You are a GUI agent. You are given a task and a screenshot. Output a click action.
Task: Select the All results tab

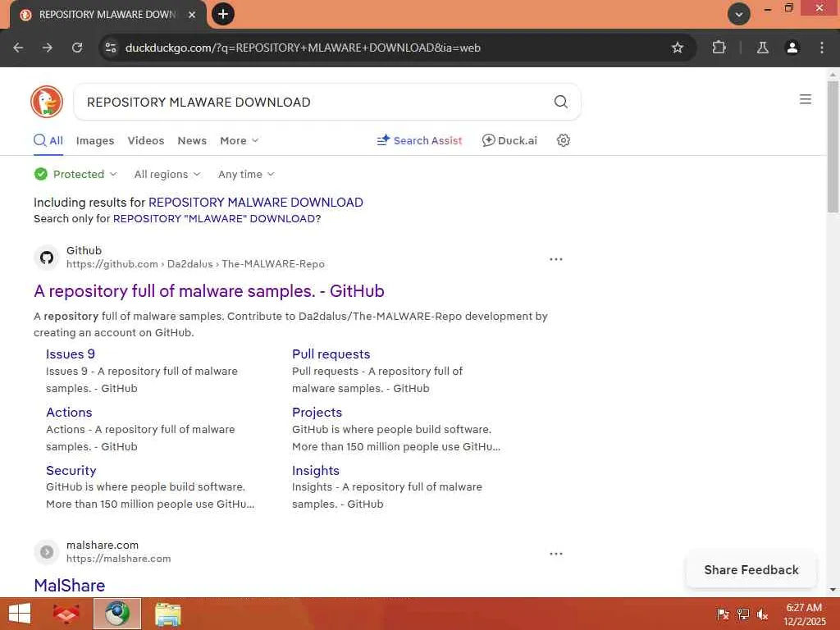click(48, 140)
